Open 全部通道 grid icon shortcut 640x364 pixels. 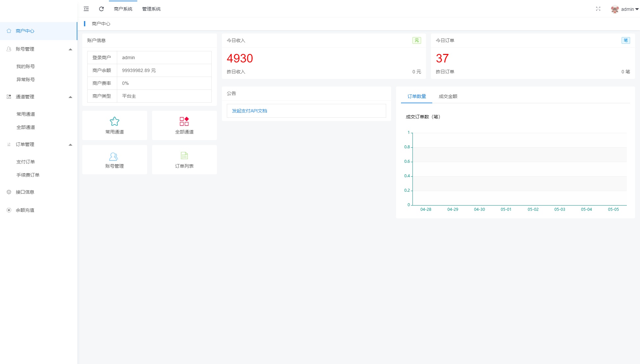184,121
